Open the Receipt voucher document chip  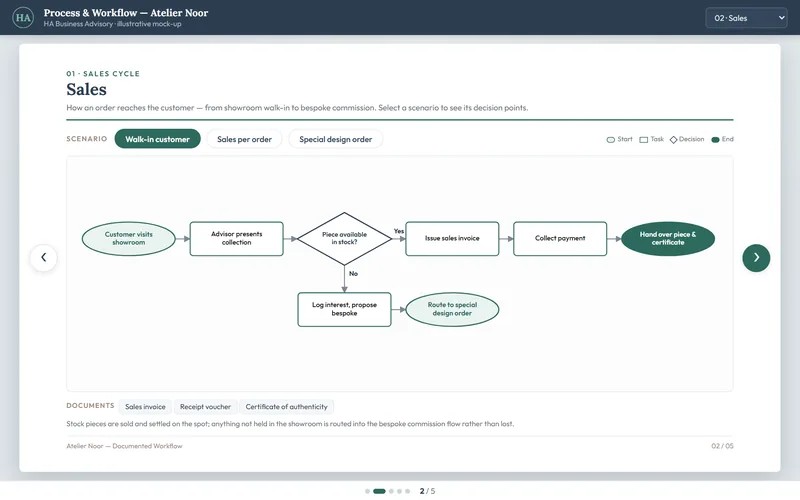click(x=205, y=407)
